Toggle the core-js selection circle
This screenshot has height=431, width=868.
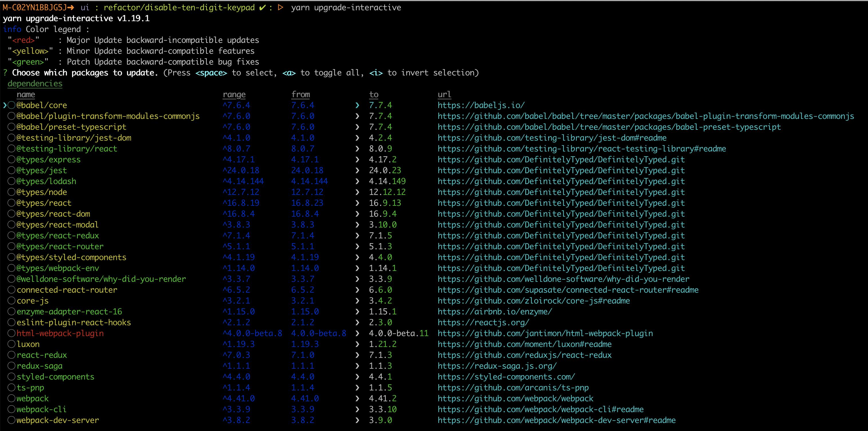(11, 301)
